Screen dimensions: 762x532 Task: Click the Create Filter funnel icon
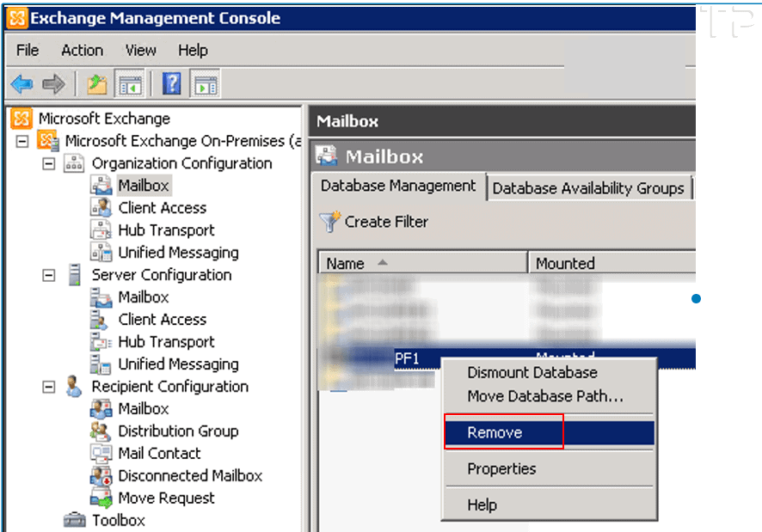(330, 222)
